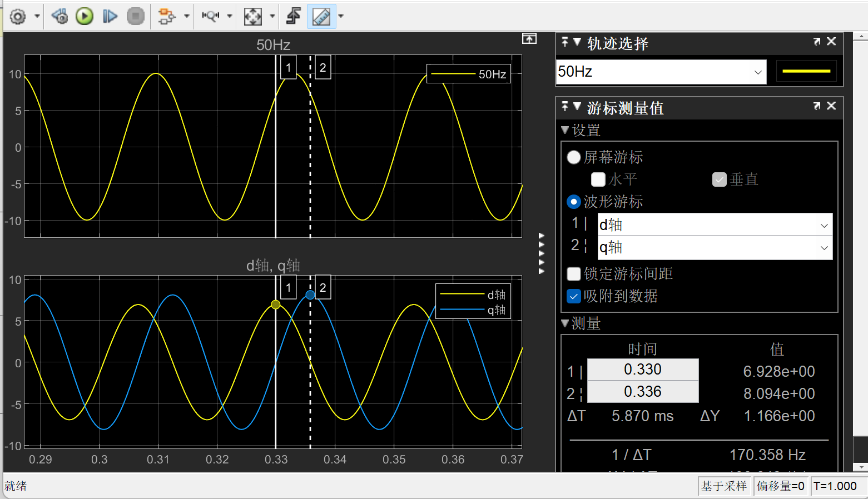
Task: Click the scale axes limits icon
Action: tap(253, 17)
